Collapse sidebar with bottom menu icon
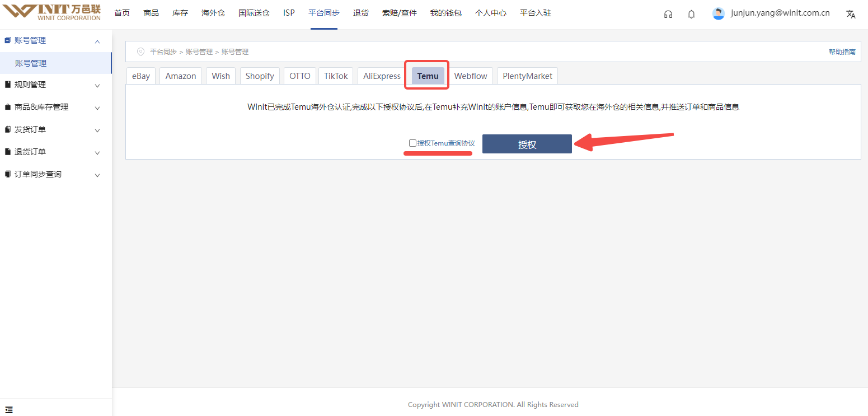The image size is (868, 416). click(x=9, y=410)
